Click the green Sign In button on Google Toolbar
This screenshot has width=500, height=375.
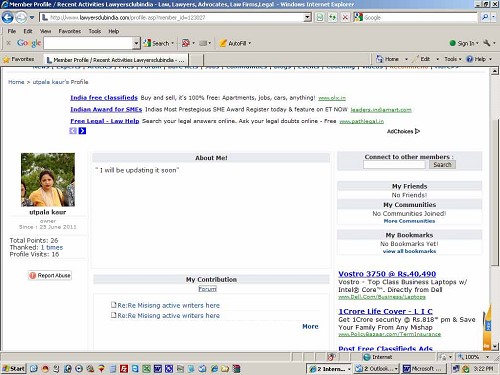(463, 43)
